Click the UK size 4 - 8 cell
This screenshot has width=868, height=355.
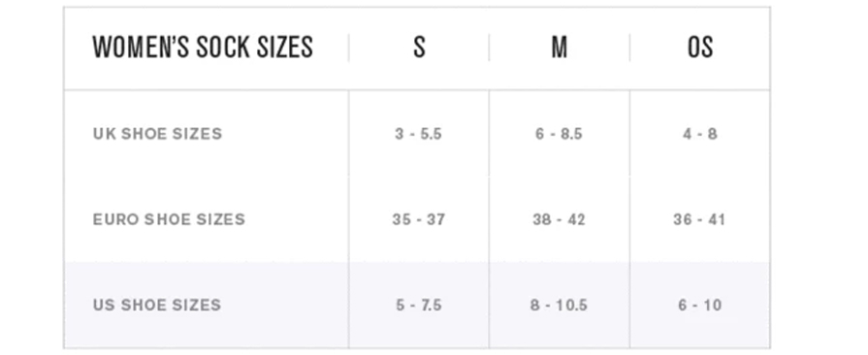699,134
